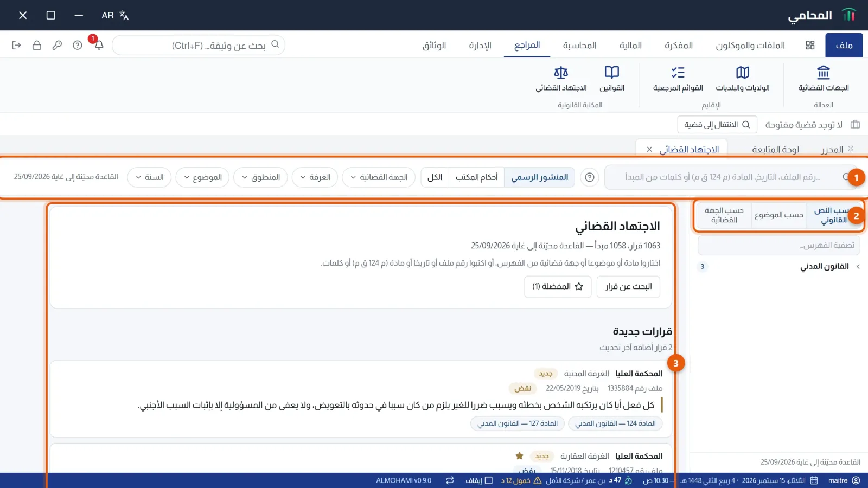Select حسب الجهة القضائية index tab
Viewport: 868px width, 488px height.
(x=724, y=215)
